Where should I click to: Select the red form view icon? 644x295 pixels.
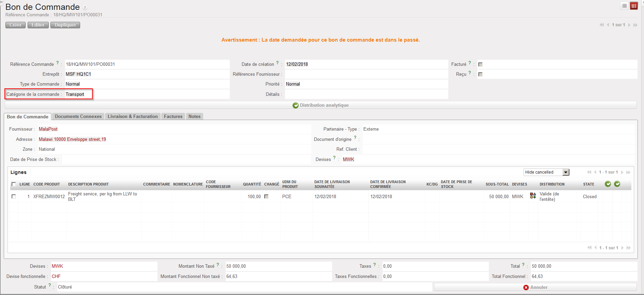634,6
